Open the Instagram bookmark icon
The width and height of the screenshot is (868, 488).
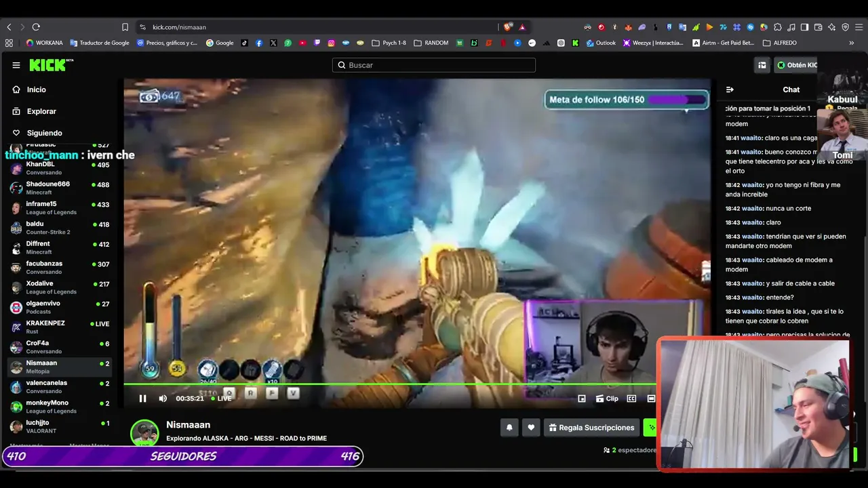[332, 43]
